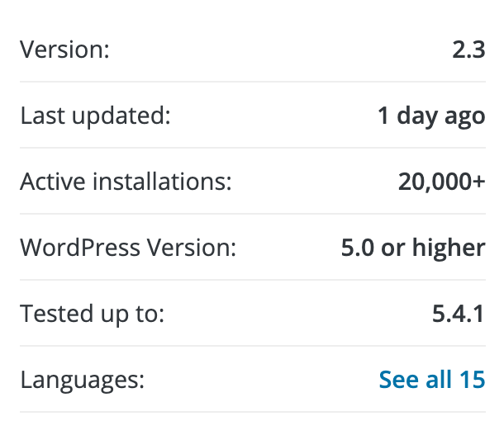Image resolution: width=504 pixels, height=421 pixels.
Task: Click the version number 2.3
Action: 468,50
